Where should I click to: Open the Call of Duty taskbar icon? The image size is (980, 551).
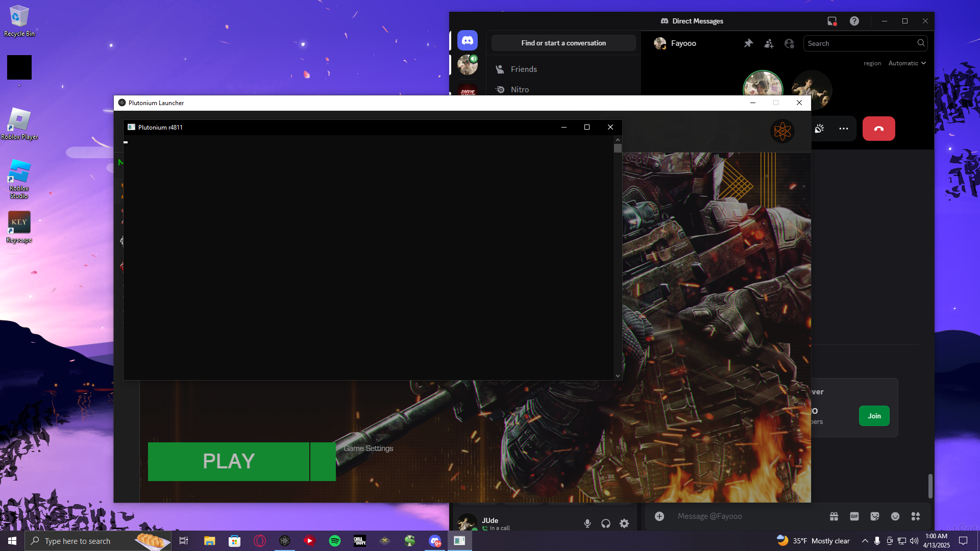[x=360, y=541]
